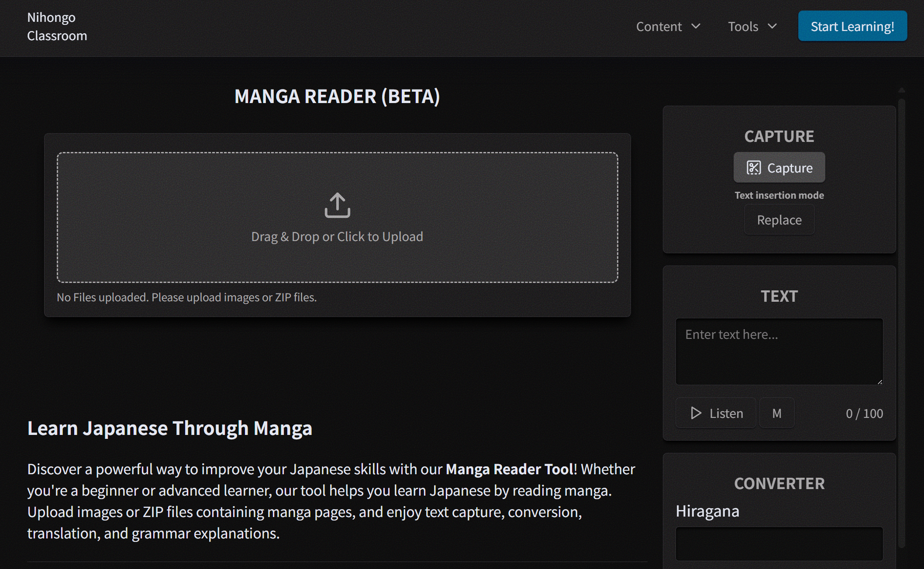Click the Capture scissors icon

coord(753,168)
